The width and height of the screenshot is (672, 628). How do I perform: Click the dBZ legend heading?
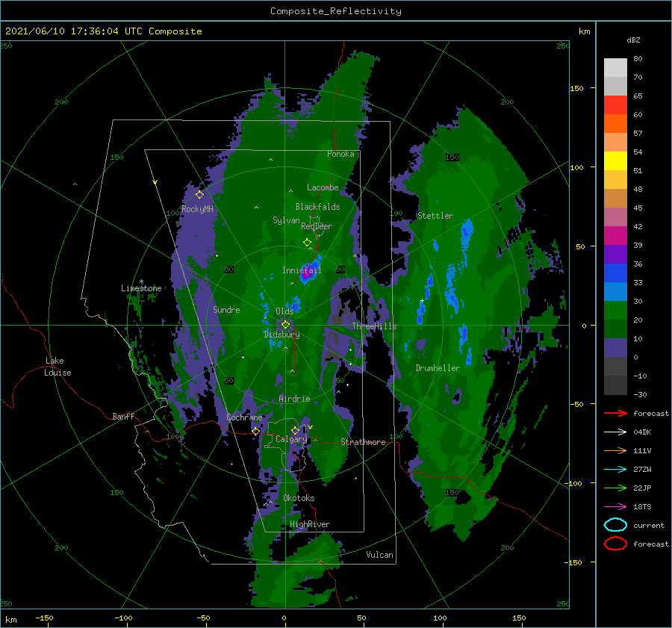click(633, 40)
